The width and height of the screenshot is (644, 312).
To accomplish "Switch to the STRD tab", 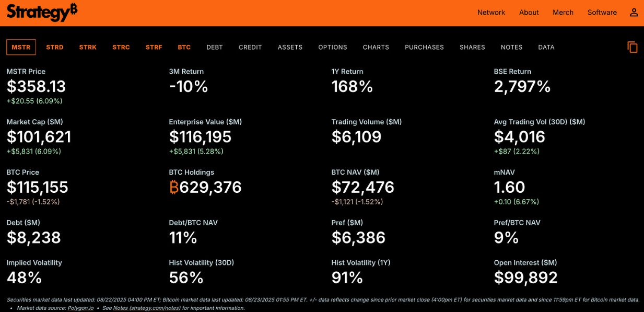I will [x=55, y=47].
